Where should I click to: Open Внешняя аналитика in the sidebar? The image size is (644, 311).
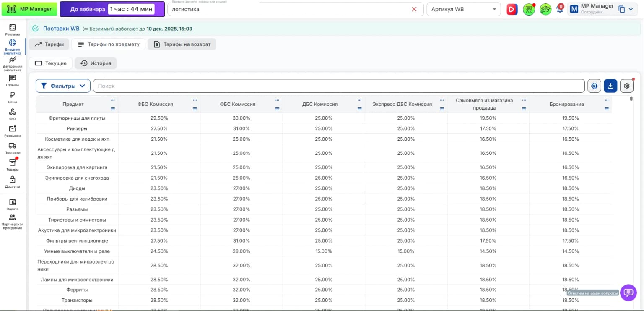(x=13, y=47)
